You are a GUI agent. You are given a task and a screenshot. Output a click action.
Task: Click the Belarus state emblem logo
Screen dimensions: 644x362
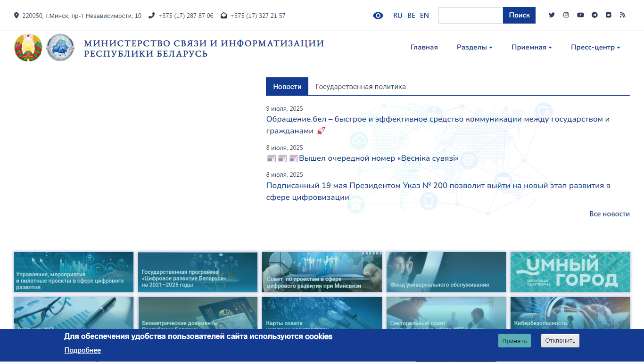[x=28, y=47]
